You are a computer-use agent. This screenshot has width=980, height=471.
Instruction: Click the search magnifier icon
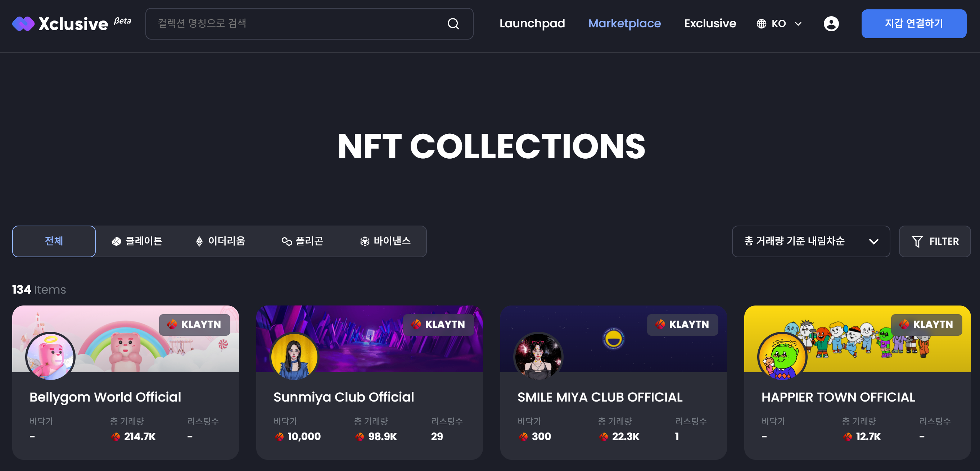(453, 24)
